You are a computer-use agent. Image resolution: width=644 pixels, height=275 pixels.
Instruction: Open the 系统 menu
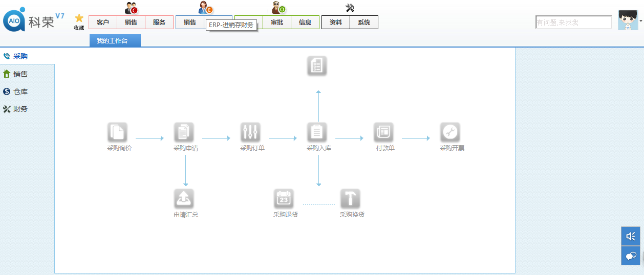click(x=364, y=22)
